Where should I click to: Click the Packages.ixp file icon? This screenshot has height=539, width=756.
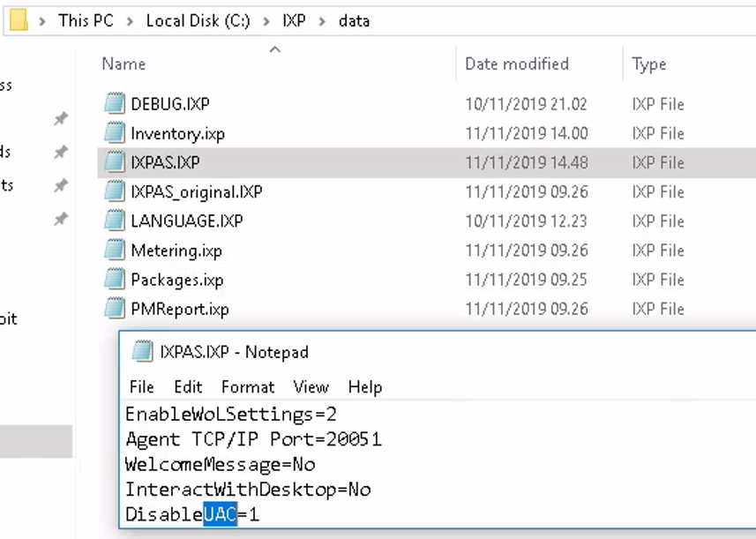click(114, 280)
